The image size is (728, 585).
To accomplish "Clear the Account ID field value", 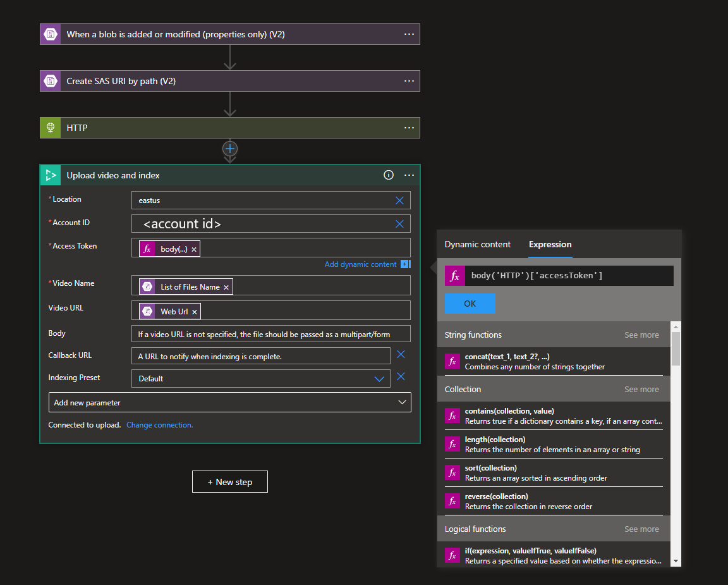I will [x=399, y=224].
